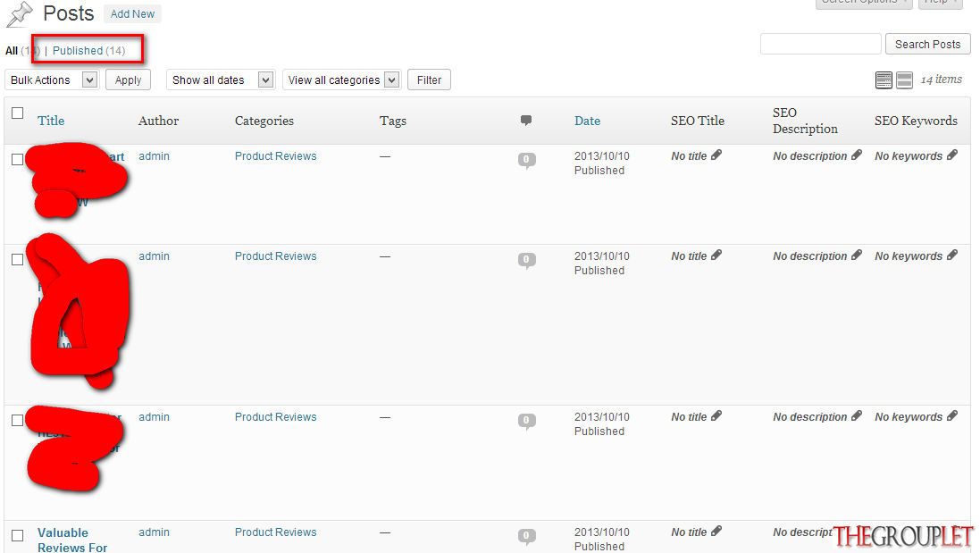Open Product Reviews category in Valuable Reviews row

(276, 532)
